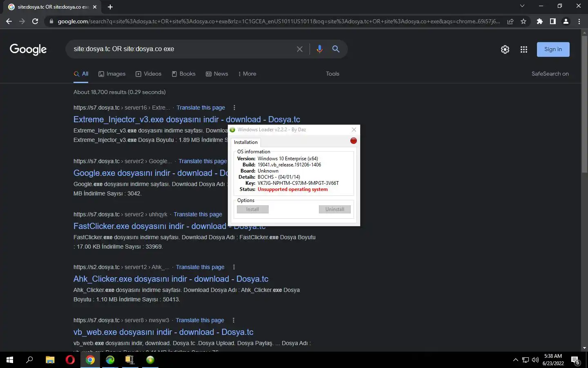Open taskbar search
Image resolution: width=588 pixels, height=368 pixels.
(29, 360)
